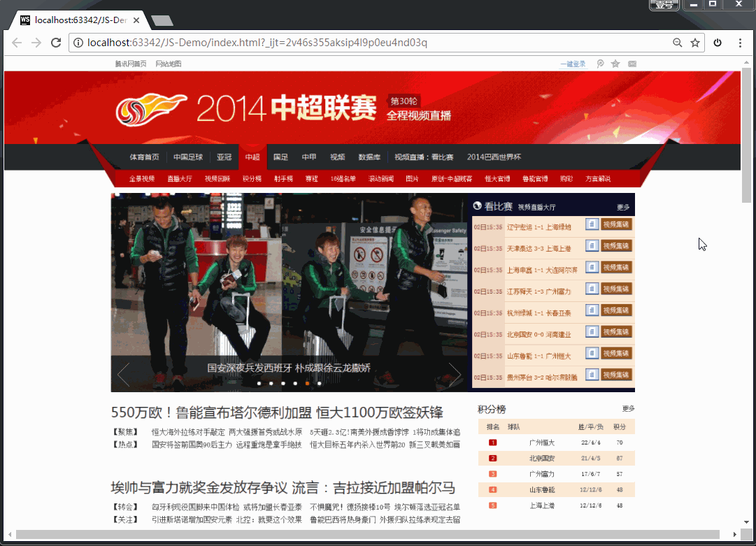
Task: Open the Chrome three-dot menu
Action: coord(740,43)
